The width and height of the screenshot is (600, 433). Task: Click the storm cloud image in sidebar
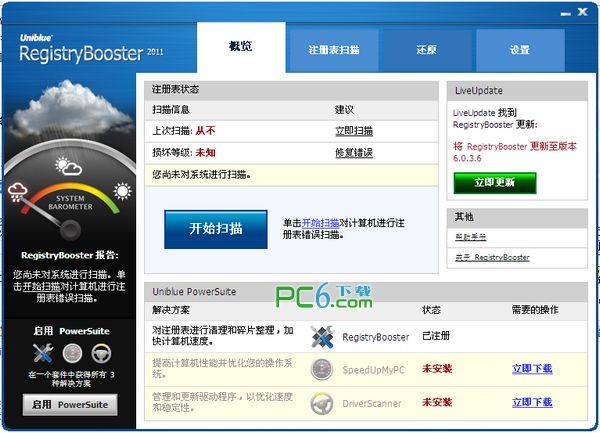(69, 108)
